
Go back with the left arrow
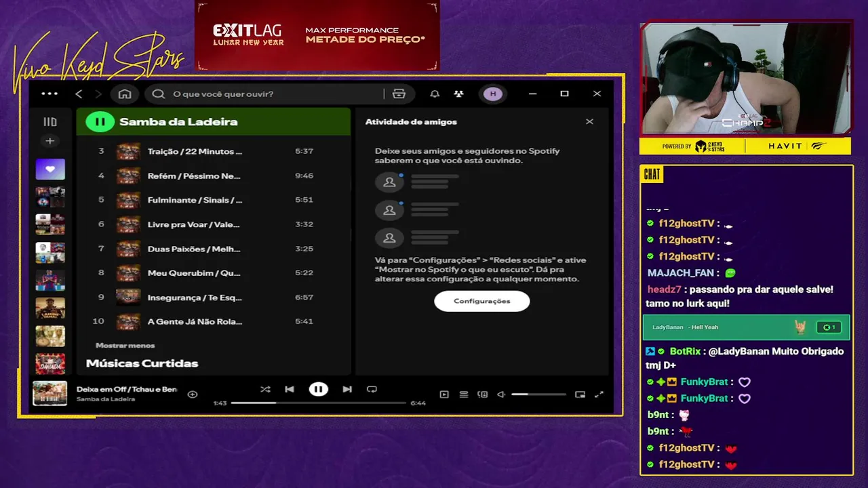coord(79,94)
